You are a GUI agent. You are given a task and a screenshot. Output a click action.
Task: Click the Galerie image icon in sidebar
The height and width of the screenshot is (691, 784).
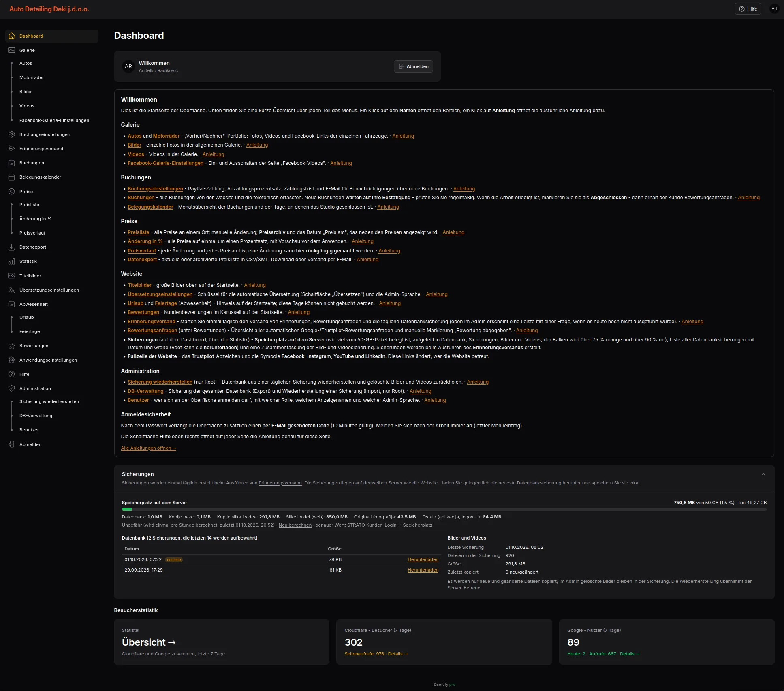(x=12, y=50)
